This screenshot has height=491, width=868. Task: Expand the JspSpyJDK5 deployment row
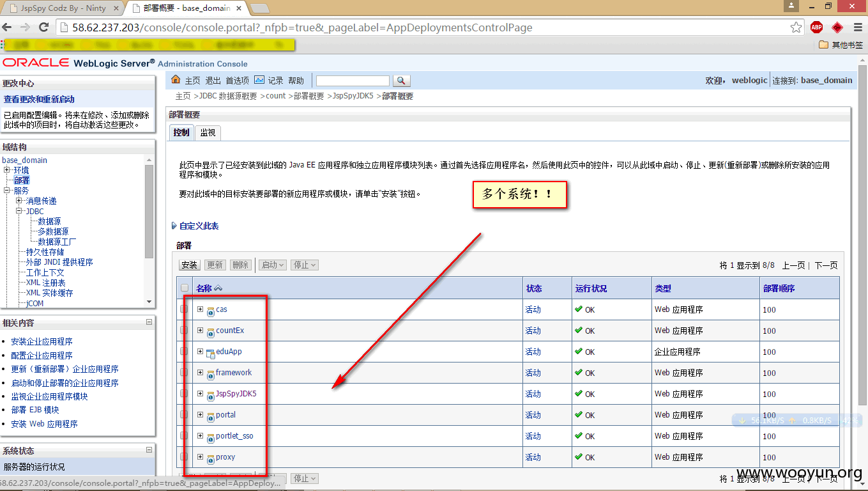200,393
